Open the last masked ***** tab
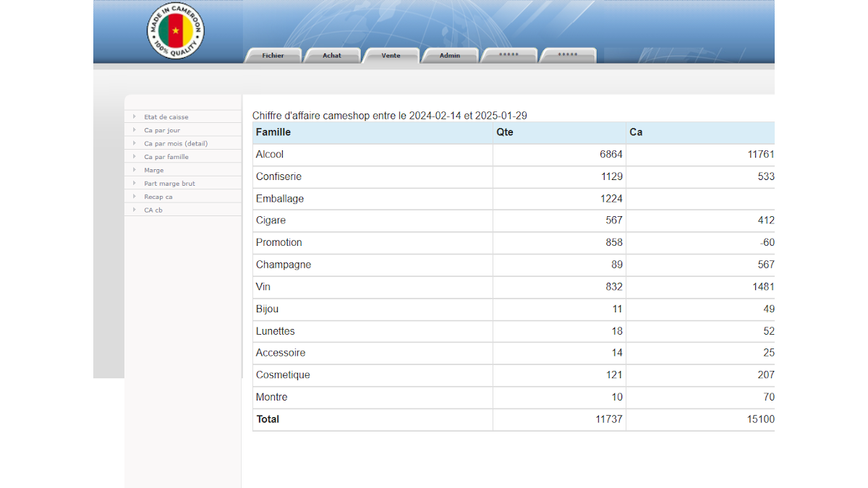868x488 pixels. click(x=568, y=56)
